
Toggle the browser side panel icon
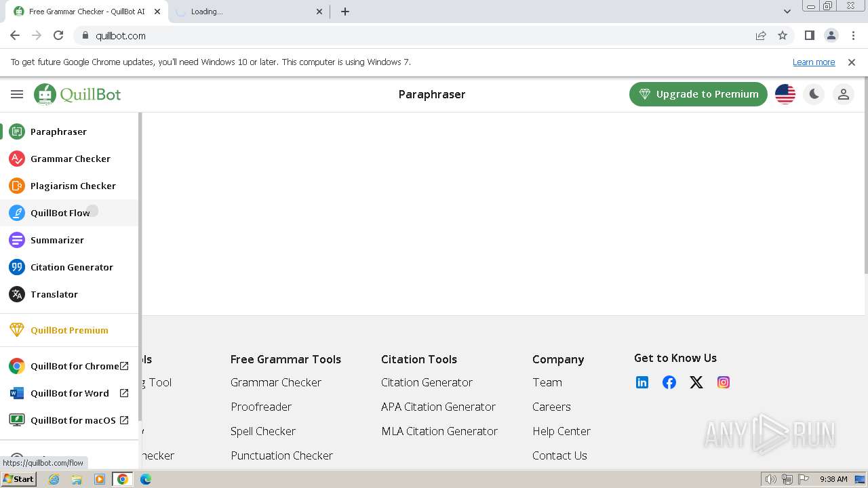pyautogui.click(x=810, y=35)
